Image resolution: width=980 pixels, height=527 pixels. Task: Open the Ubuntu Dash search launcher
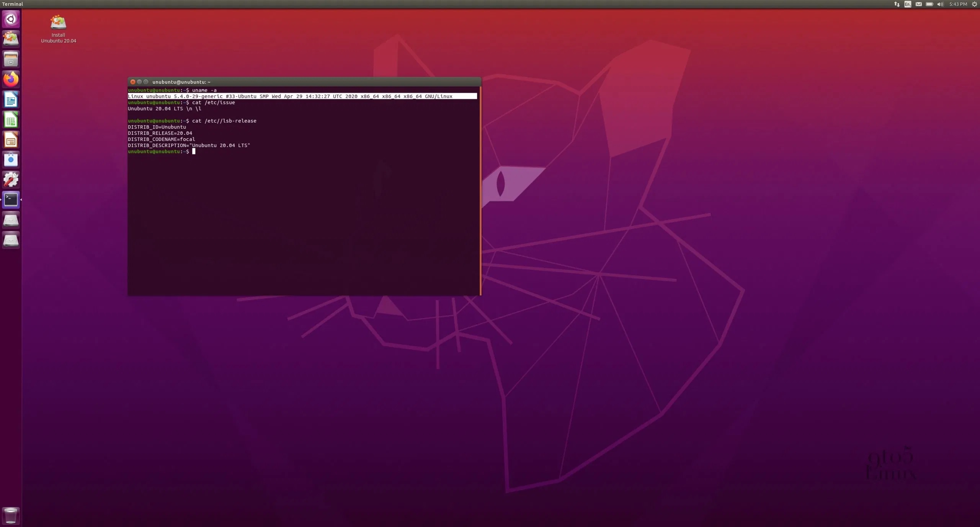[11, 19]
